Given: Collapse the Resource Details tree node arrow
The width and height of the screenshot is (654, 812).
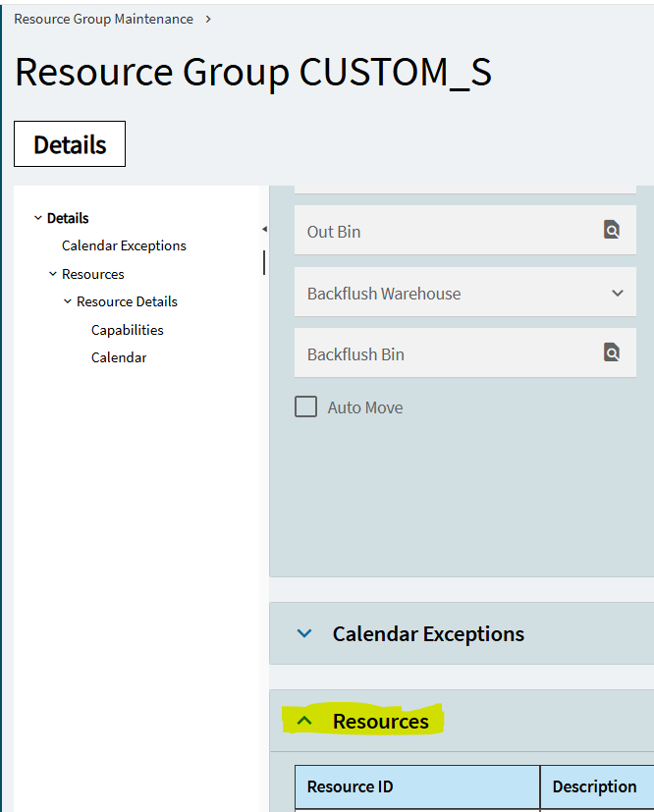Looking at the screenshot, I should coord(68,301).
